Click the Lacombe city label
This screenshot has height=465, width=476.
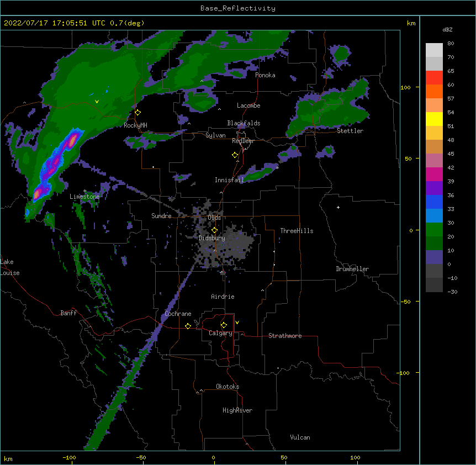pyautogui.click(x=248, y=105)
